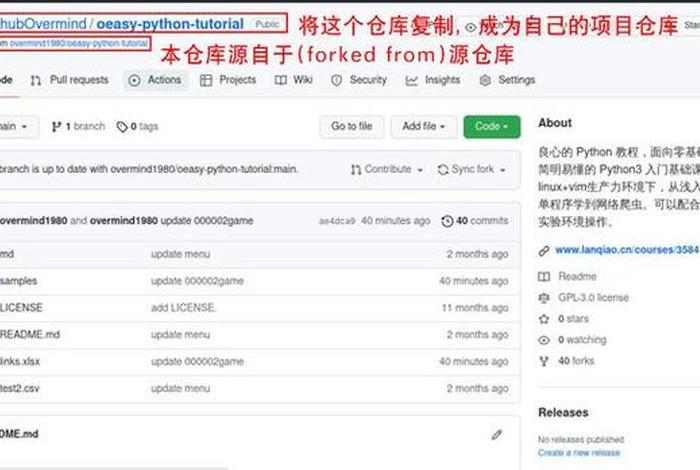The width and height of the screenshot is (700, 470).
Task: Click the Wiki book icon
Action: [280, 80]
